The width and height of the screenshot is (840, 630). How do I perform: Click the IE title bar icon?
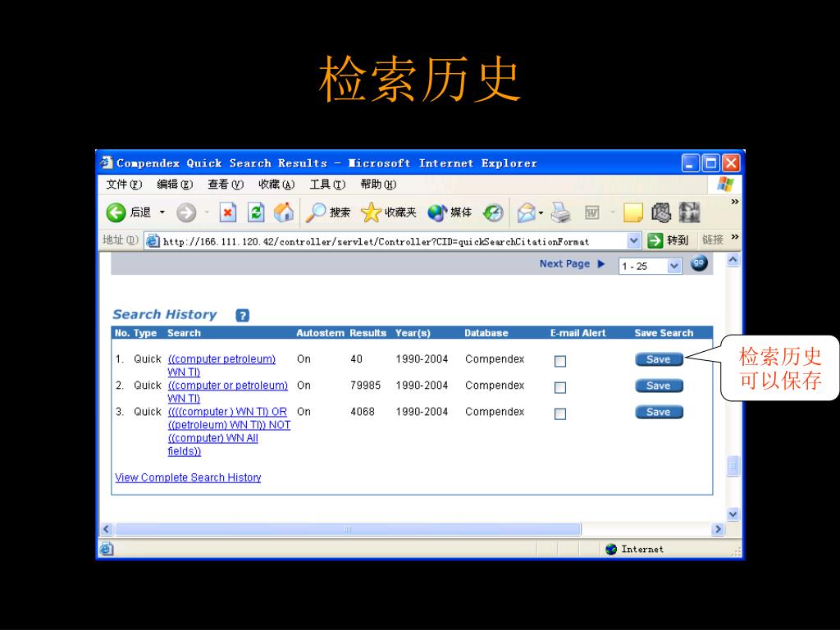point(107,162)
